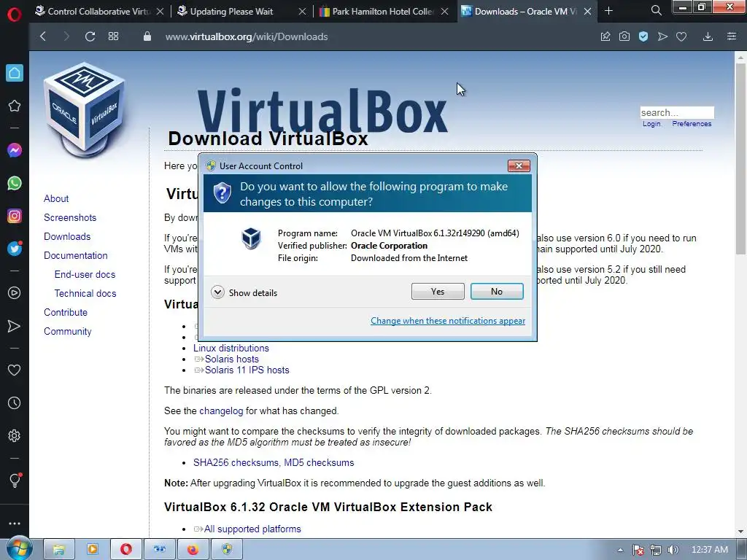
Task: Open the downloads arrow icon in toolbar
Action: click(x=708, y=36)
